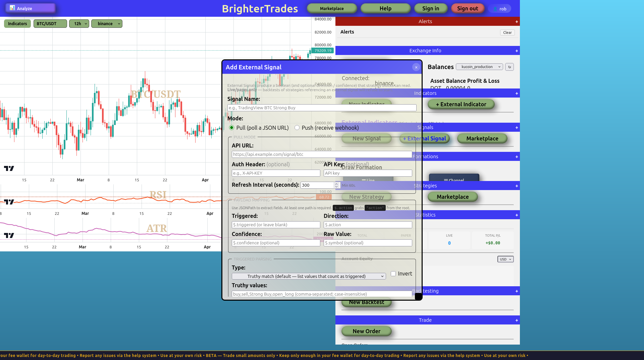Screen dimensions: 644x360
Task: Click the TradingView logo on the RSI pane
Action: coord(9,202)
